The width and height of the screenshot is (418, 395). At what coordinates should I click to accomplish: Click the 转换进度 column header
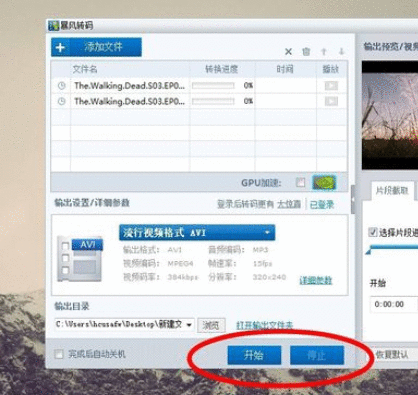coord(221,69)
